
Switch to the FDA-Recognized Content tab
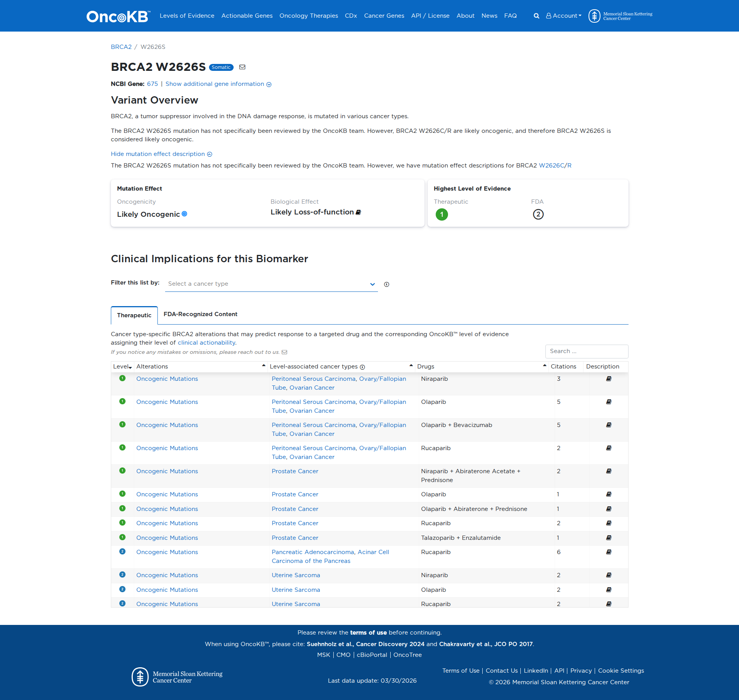click(x=201, y=314)
